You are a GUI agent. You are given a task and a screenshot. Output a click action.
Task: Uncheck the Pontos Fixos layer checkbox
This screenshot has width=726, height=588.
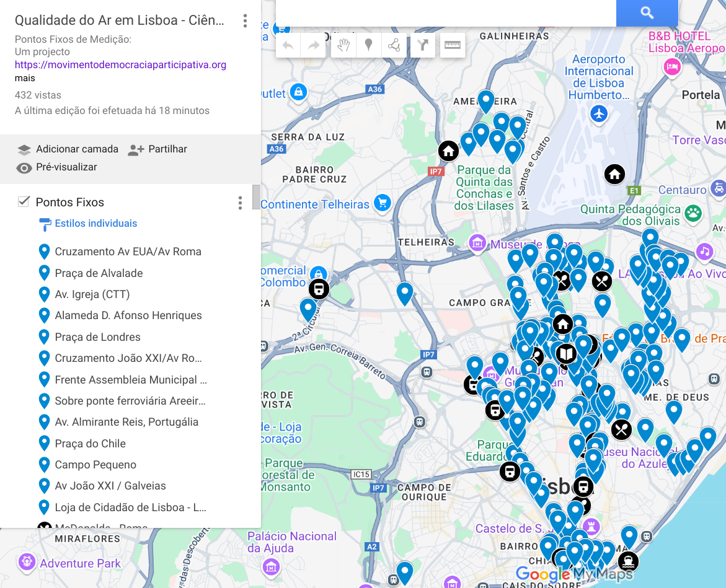24,201
